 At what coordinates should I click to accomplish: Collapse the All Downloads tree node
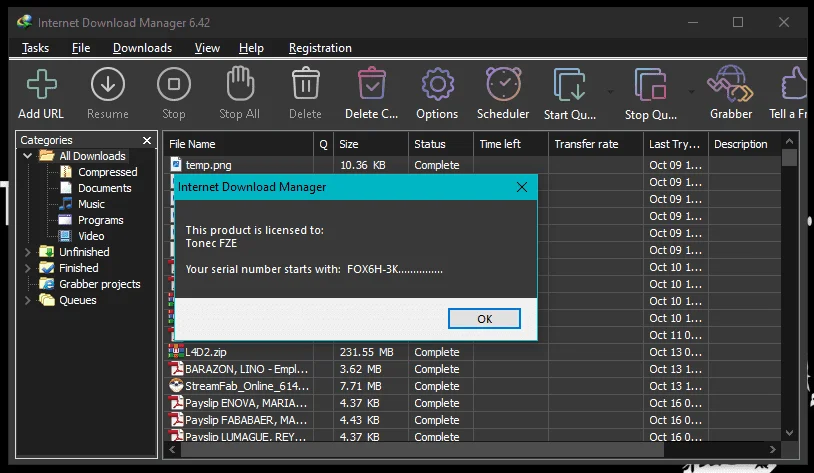pos(28,156)
